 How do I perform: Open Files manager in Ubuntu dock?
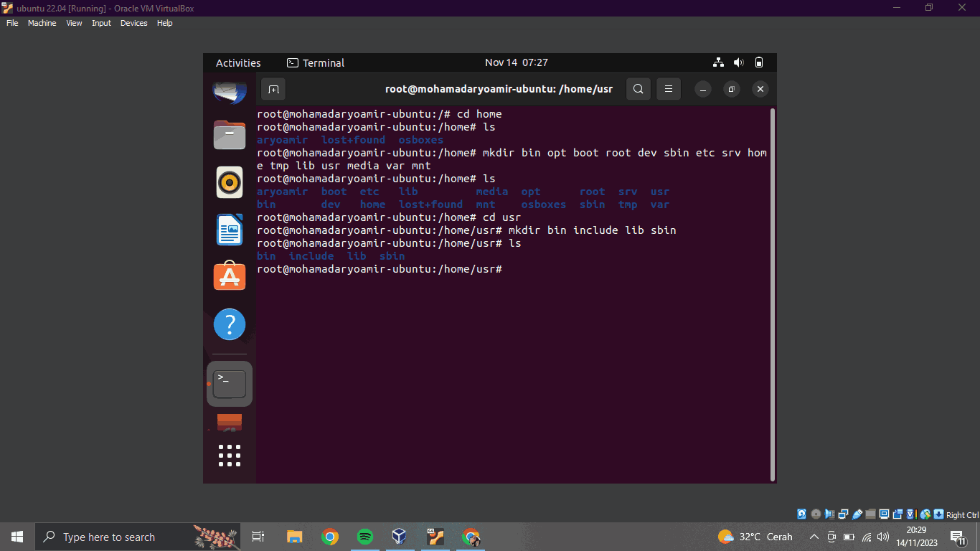[230, 134]
